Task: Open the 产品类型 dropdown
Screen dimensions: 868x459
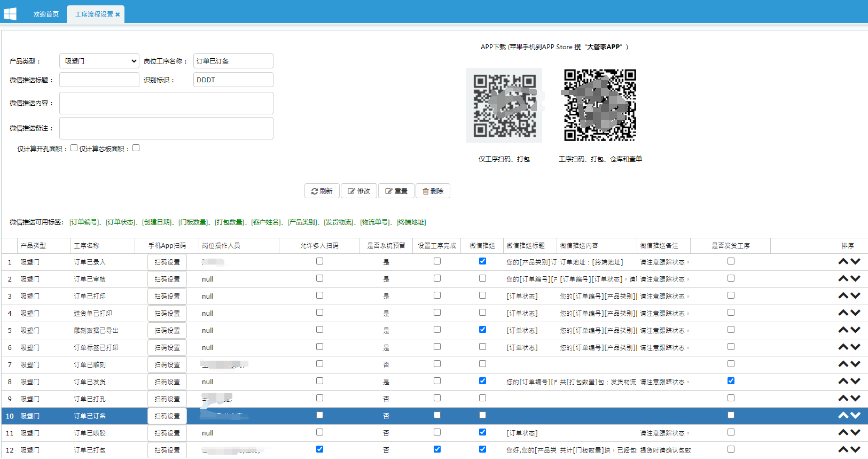Action: [99, 61]
